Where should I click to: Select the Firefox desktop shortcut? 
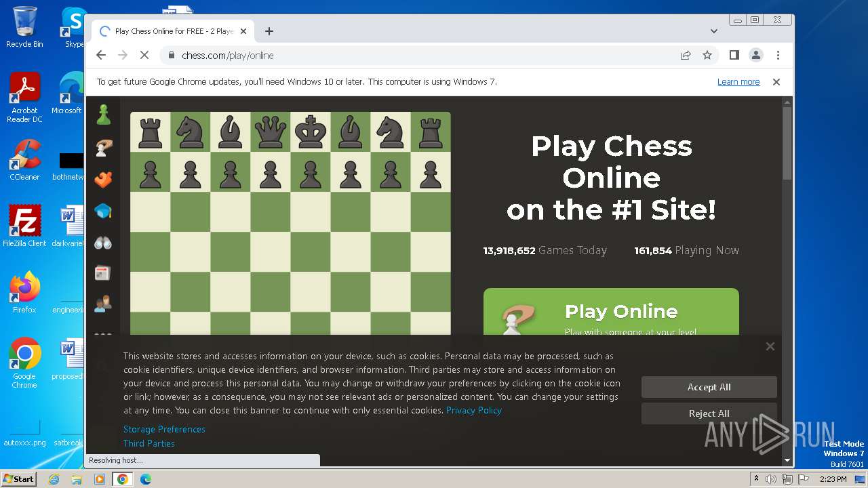(24, 292)
